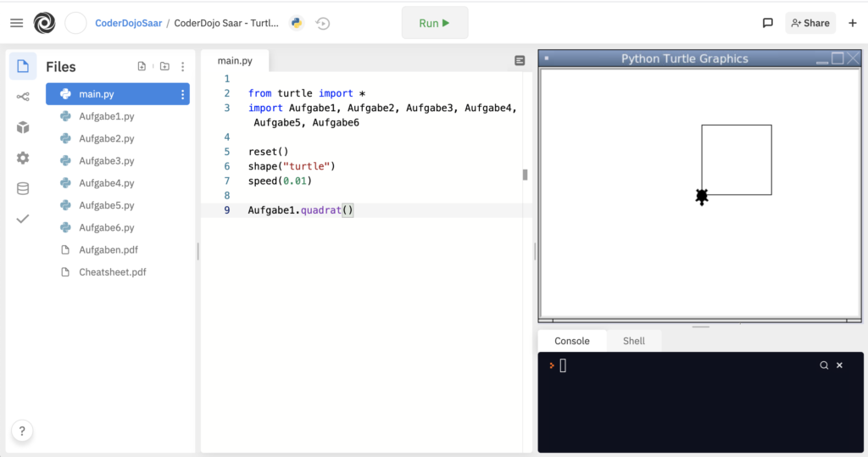Add a new file in Files panel
868x457 pixels.
click(142, 66)
